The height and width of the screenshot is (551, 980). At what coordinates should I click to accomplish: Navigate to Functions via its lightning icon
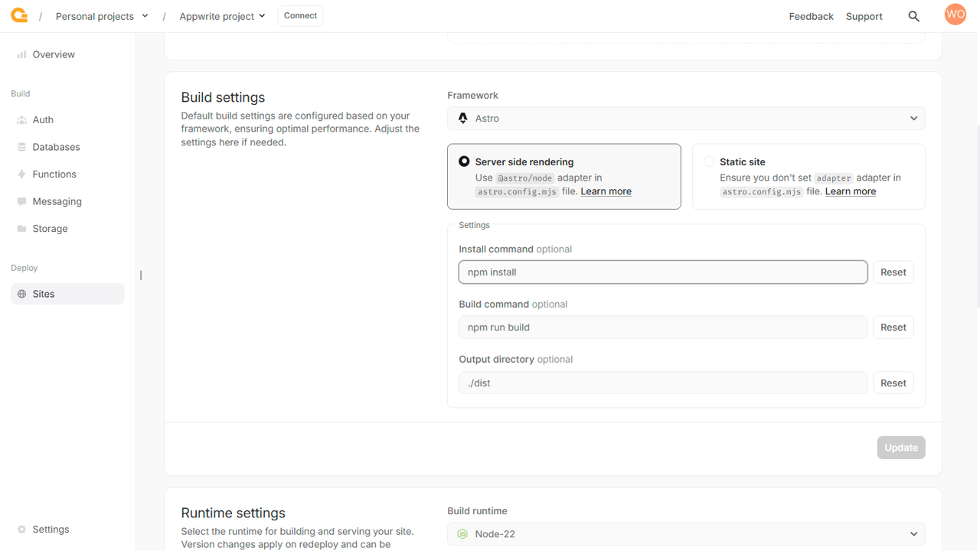[x=20, y=174]
